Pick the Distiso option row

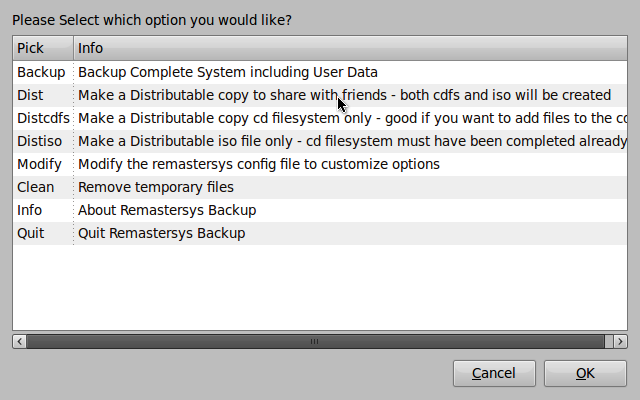[x=39, y=141]
